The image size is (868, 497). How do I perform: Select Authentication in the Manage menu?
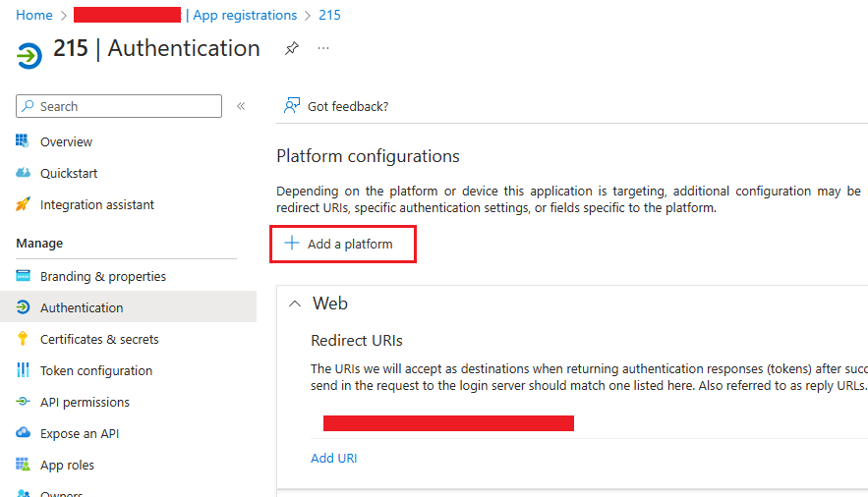tap(82, 307)
